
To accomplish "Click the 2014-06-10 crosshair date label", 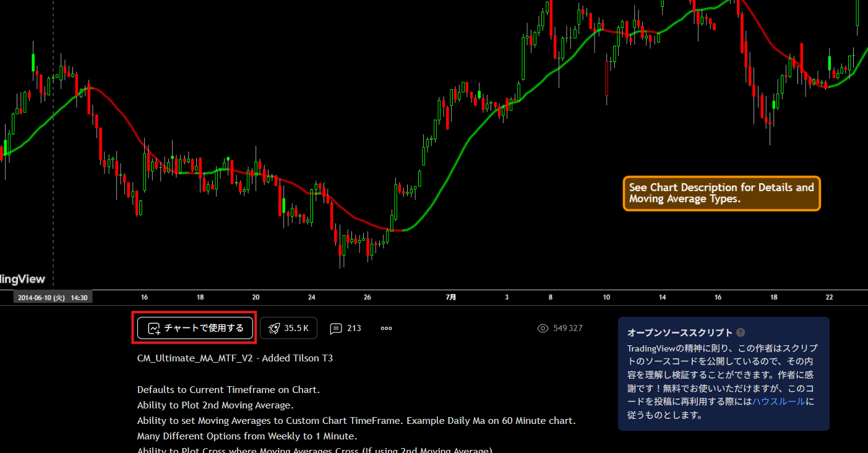I will [x=53, y=297].
